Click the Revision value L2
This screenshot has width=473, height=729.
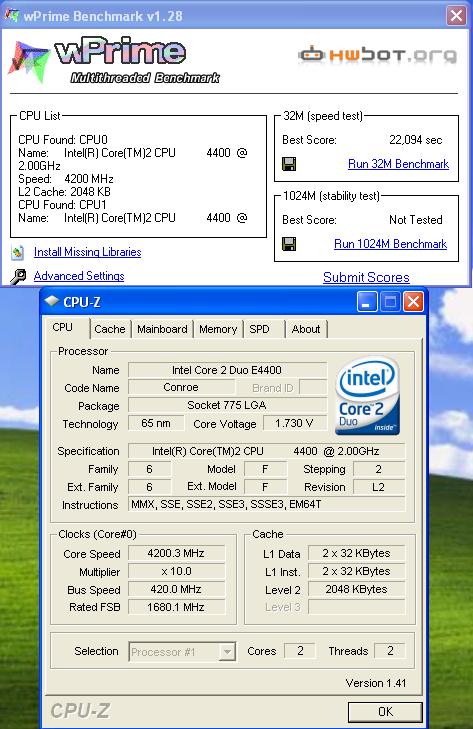[379, 487]
